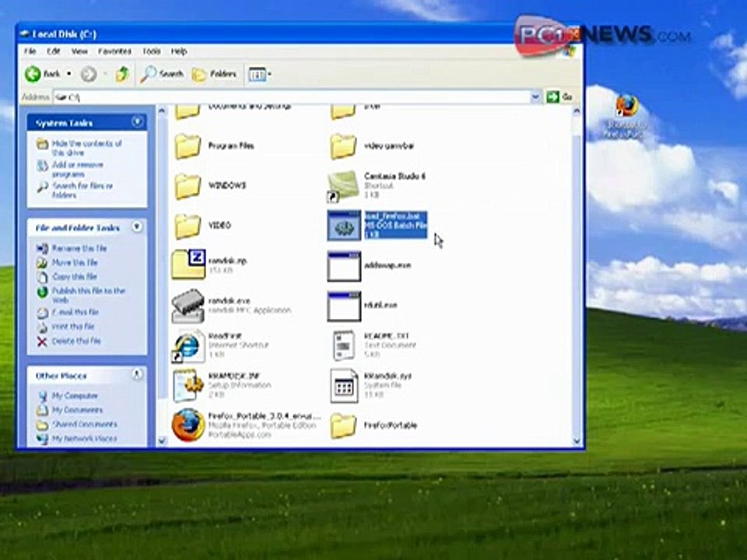Click file pane scrollbar down arrow
Screen dimensions: 747x560
(577, 441)
